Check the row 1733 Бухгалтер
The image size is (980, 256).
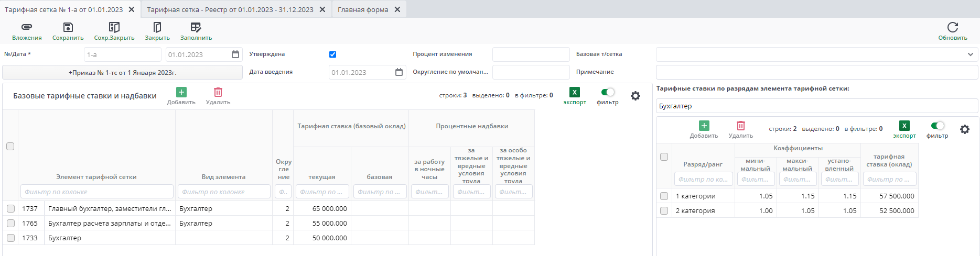coord(10,238)
